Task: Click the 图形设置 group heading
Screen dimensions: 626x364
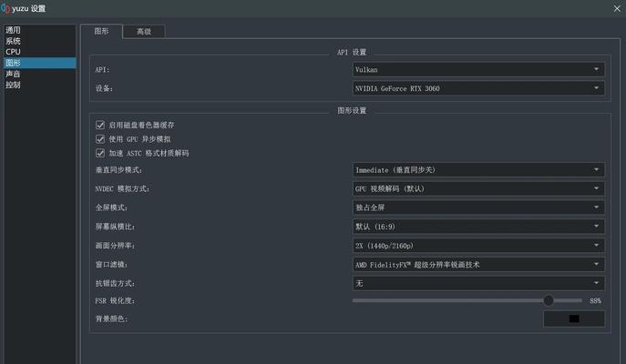Action: tap(352, 110)
